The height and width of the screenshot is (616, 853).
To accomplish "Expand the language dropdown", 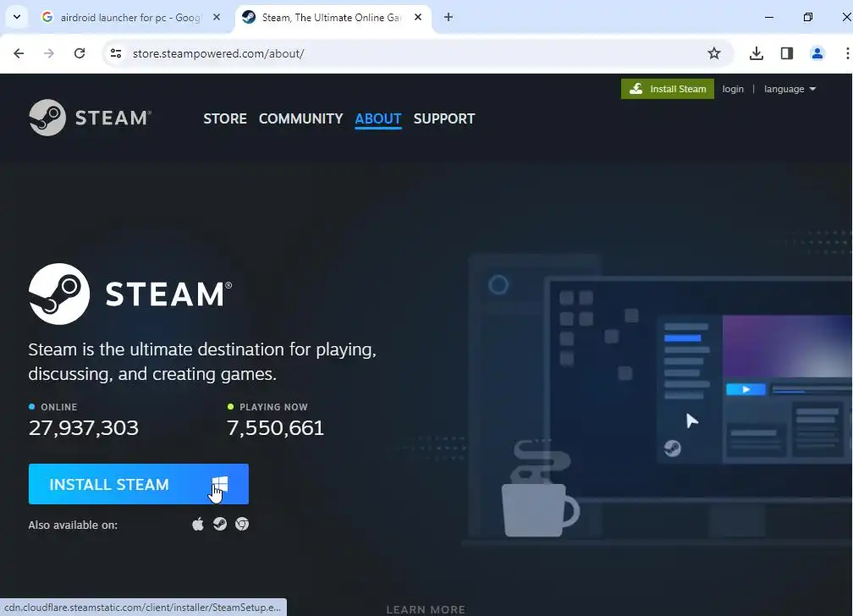I will (790, 89).
